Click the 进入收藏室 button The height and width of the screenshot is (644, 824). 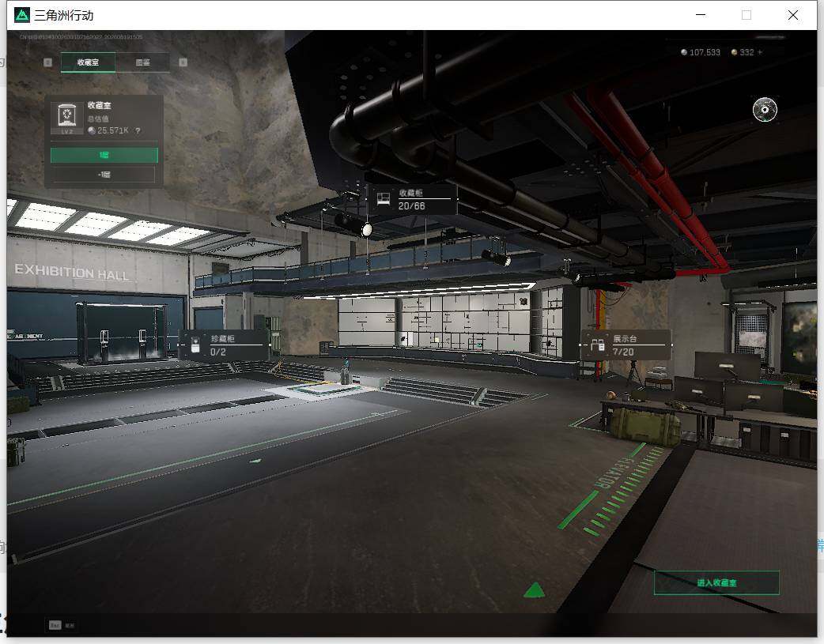click(x=716, y=583)
